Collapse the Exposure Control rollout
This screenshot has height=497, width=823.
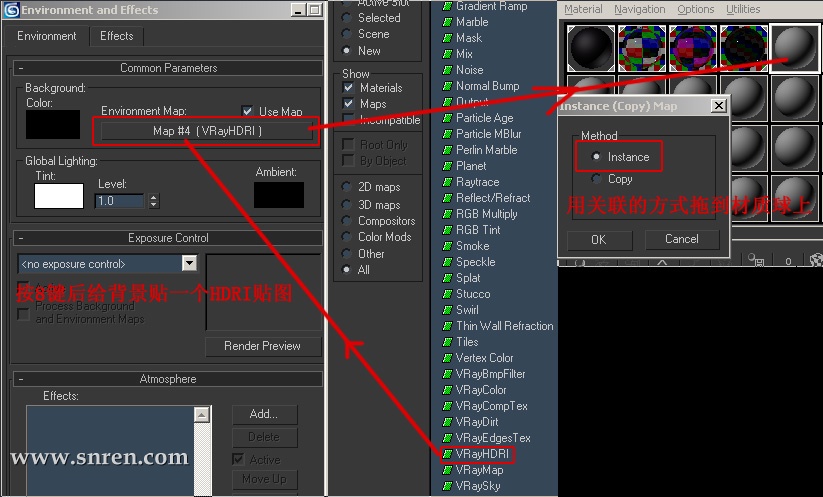tap(168, 238)
